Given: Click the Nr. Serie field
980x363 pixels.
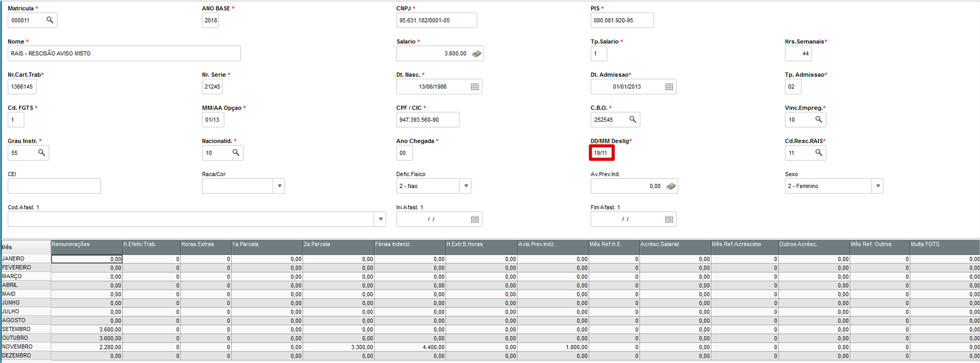Looking at the screenshot, I should [x=212, y=87].
